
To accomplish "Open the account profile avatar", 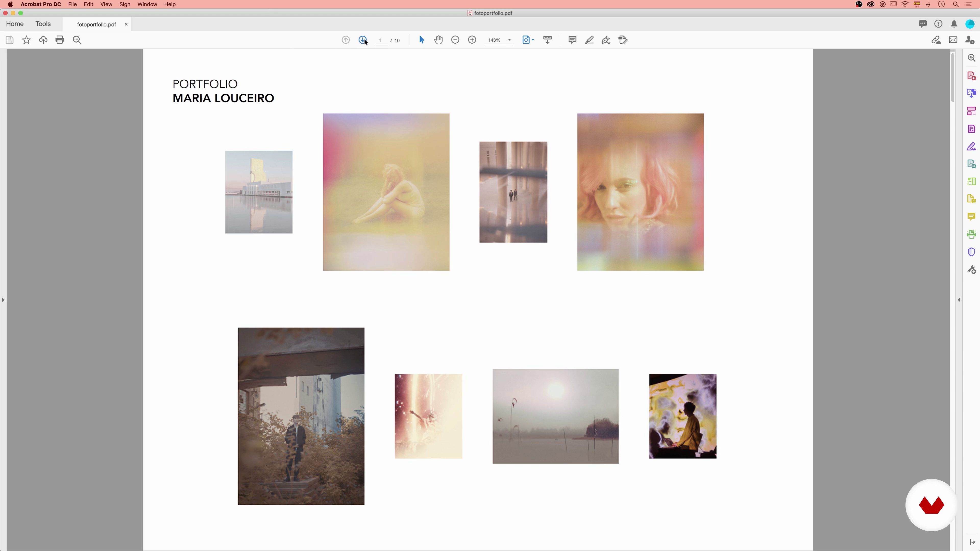I will (x=970, y=24).
